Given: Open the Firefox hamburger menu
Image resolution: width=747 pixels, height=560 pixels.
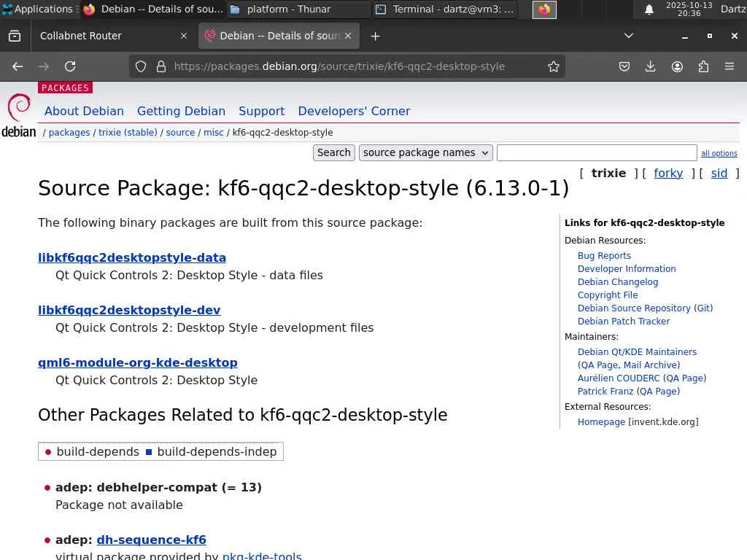Looking at the screenshot, I should click(729, 66).
